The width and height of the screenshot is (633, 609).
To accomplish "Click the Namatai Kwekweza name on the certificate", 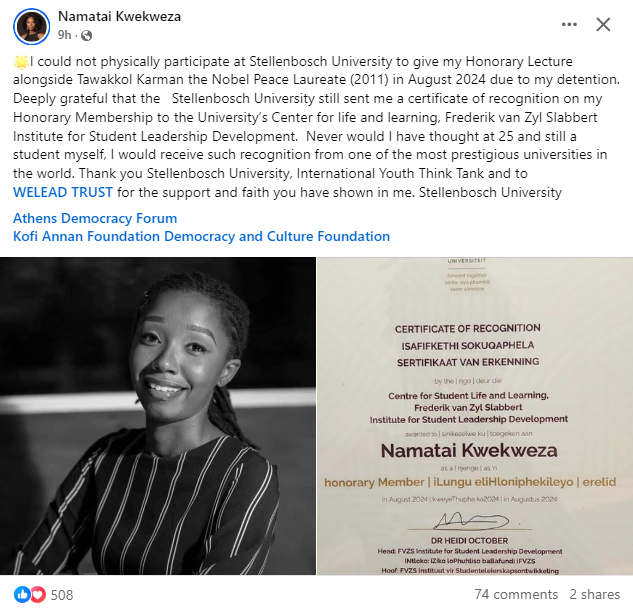I will (x=469, y=450).
